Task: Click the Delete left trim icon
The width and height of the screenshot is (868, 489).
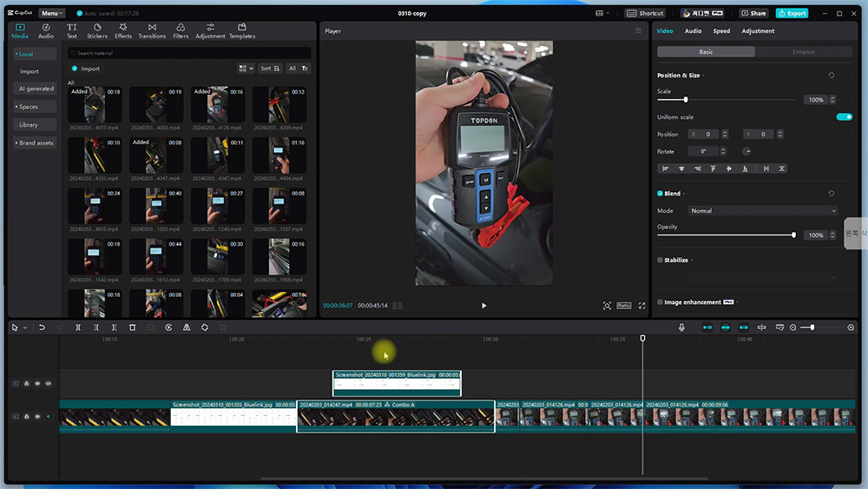Action: coord(96,327)
